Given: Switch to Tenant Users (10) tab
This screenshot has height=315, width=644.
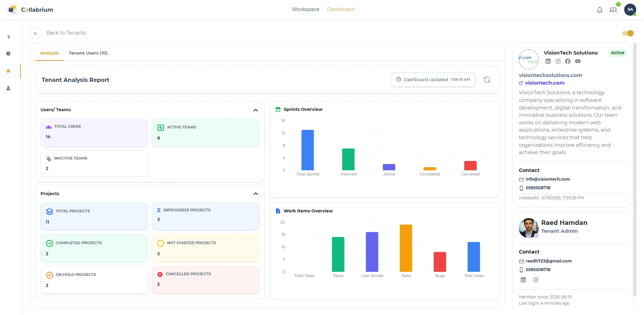Looking at the screenshot, I should click(88, 53).
